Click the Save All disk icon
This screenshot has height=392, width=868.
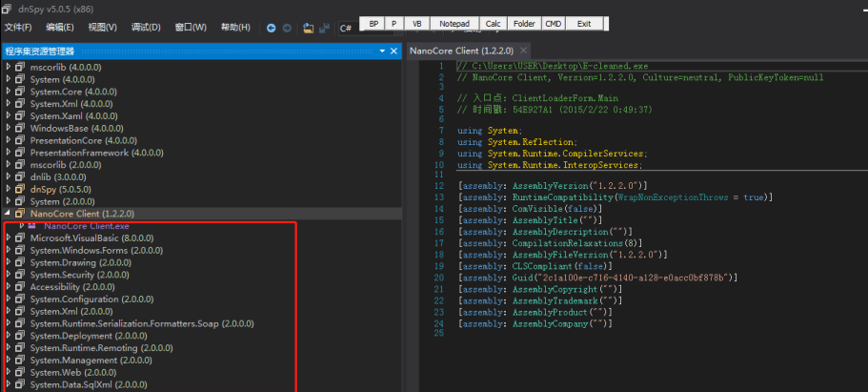[324, 28]
